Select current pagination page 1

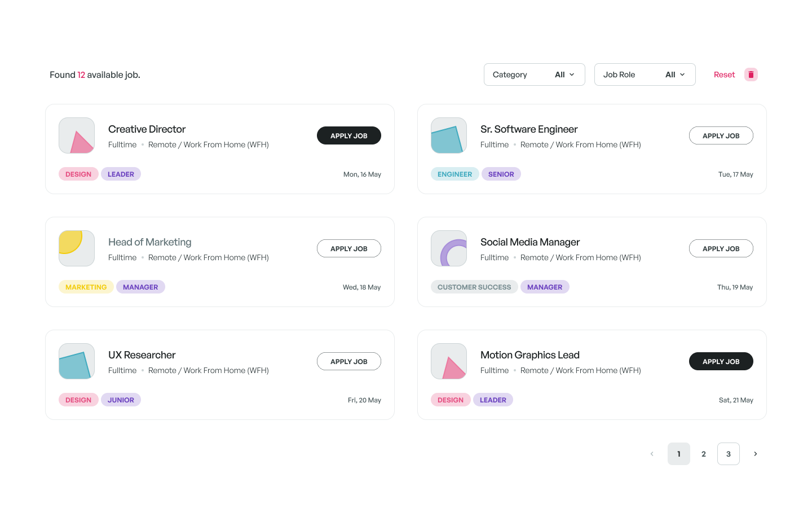pos(679,454)
